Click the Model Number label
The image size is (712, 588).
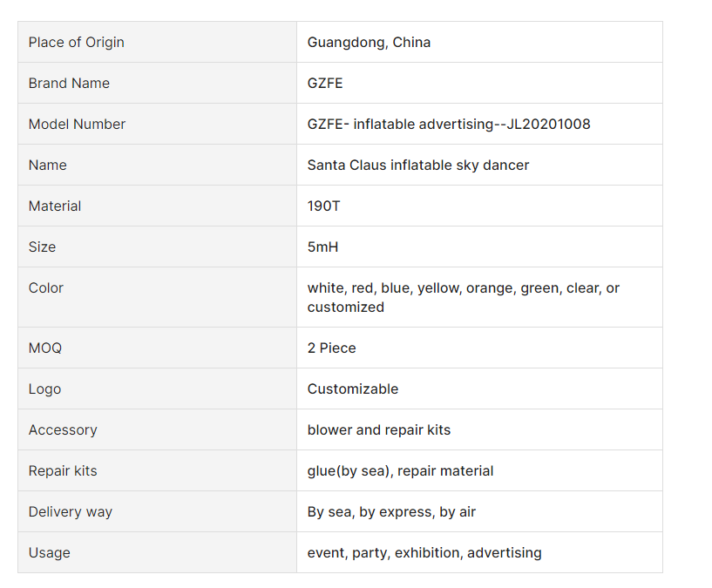(77, 125)
